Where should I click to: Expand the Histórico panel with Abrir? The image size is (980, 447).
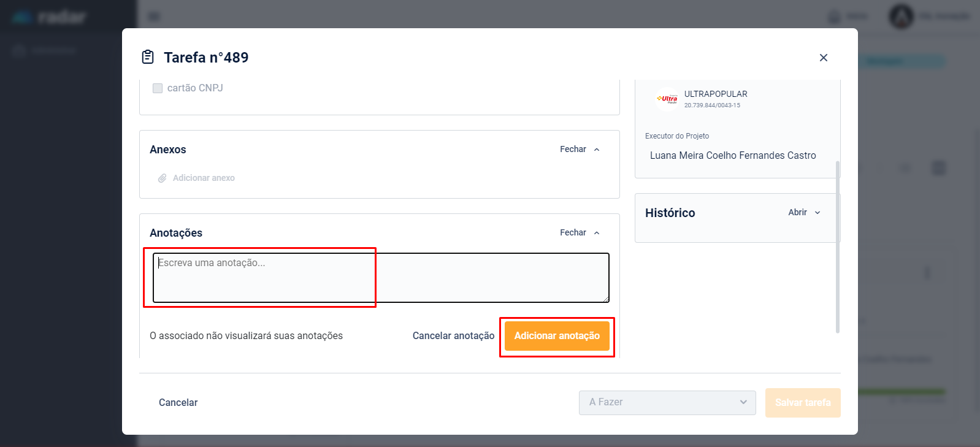[804, 213]
